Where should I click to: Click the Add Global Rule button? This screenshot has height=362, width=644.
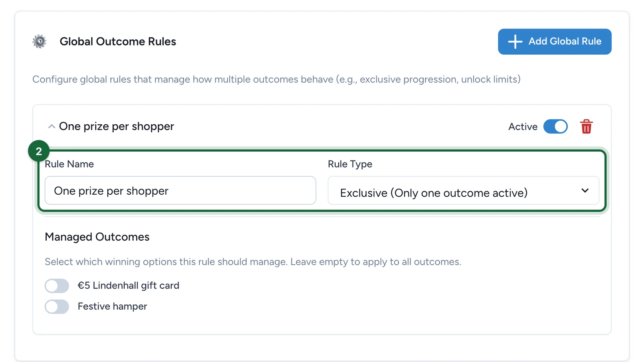554,41
